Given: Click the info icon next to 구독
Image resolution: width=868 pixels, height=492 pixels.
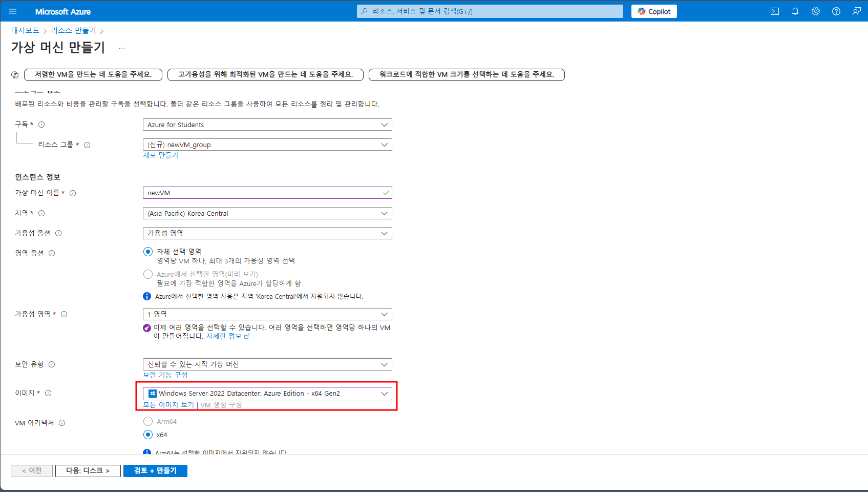Looking at the screenshot, I should (x=41, y=125).
